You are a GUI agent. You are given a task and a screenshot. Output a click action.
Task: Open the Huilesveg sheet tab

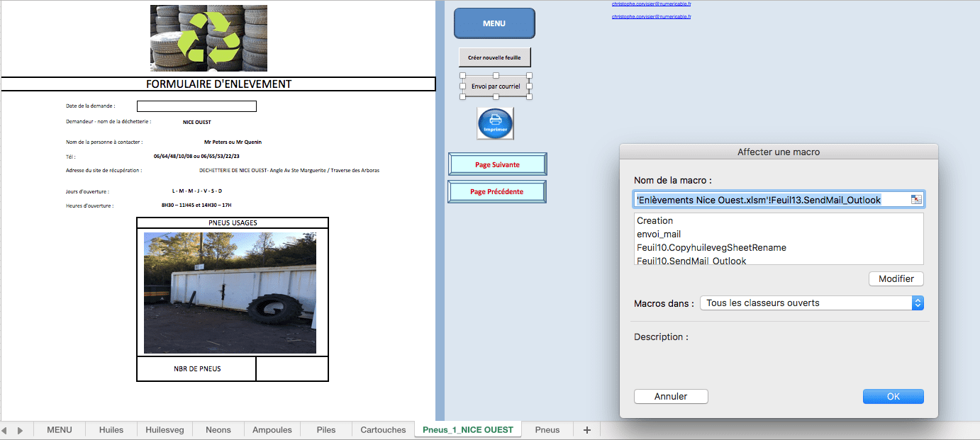[165, 430]
